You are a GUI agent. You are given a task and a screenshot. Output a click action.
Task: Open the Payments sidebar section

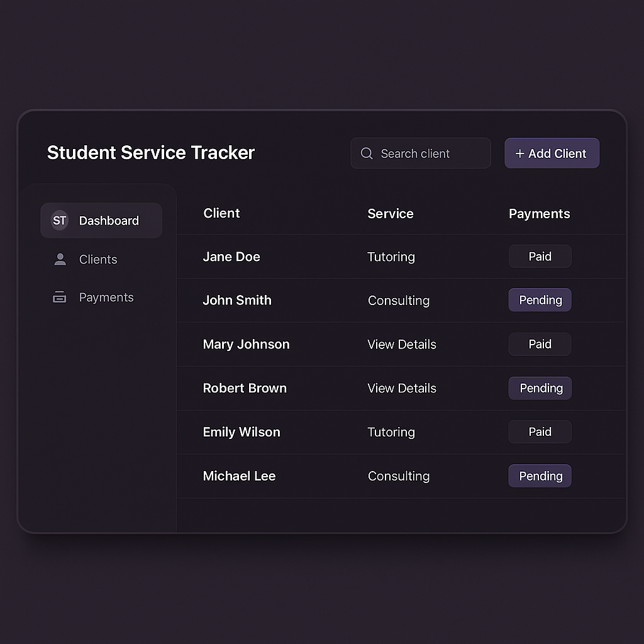(x=106, y=297)
